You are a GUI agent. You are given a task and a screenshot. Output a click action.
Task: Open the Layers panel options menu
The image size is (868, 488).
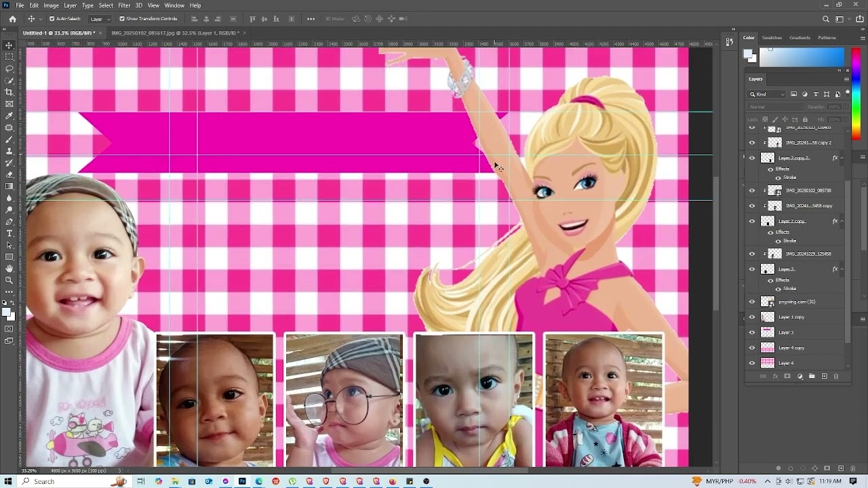(846, 79)
